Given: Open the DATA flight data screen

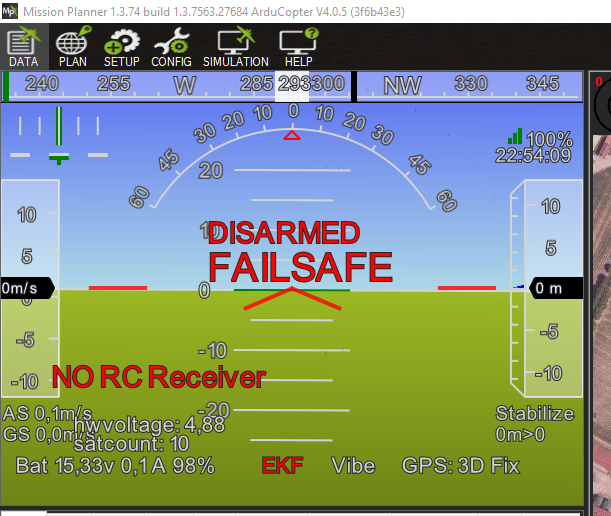Looking at the screenshot, I should tap(24, 47).
